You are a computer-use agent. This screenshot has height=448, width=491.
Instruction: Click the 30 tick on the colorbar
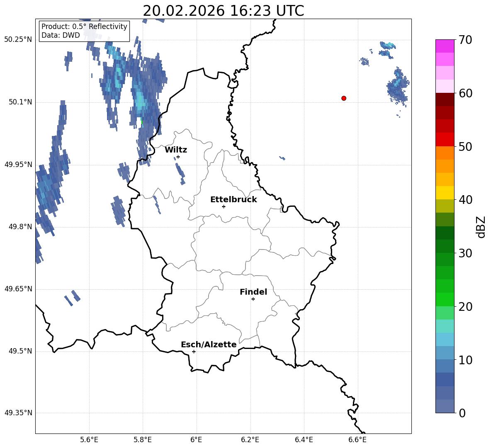point(465,253)
